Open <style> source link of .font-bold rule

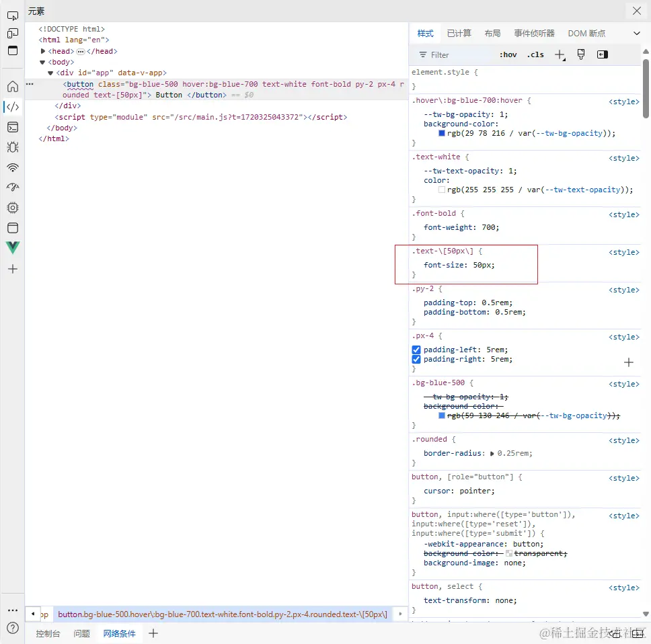click(x=624, y=214)
